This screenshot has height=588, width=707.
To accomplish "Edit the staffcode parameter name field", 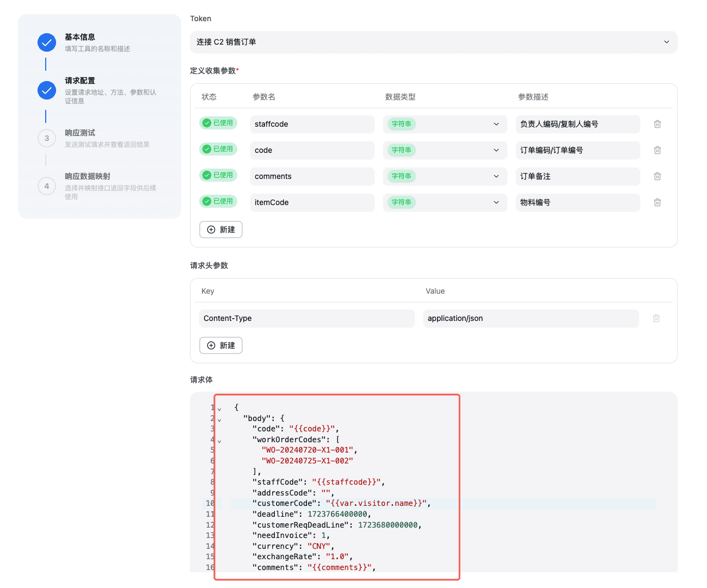I will tap(312, 124).
